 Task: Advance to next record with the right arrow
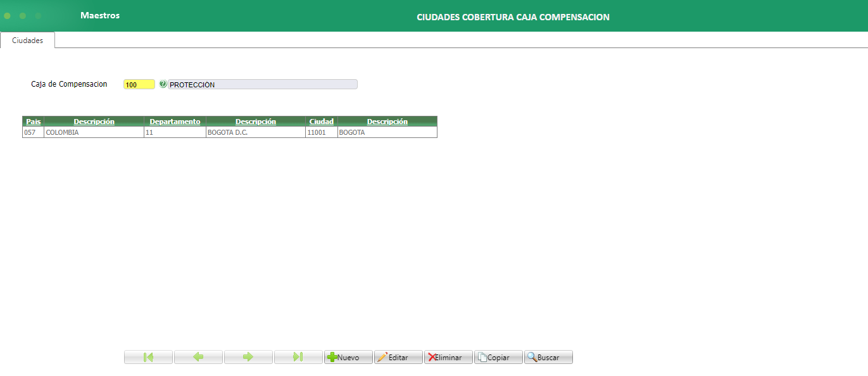[x=248, y=356]
